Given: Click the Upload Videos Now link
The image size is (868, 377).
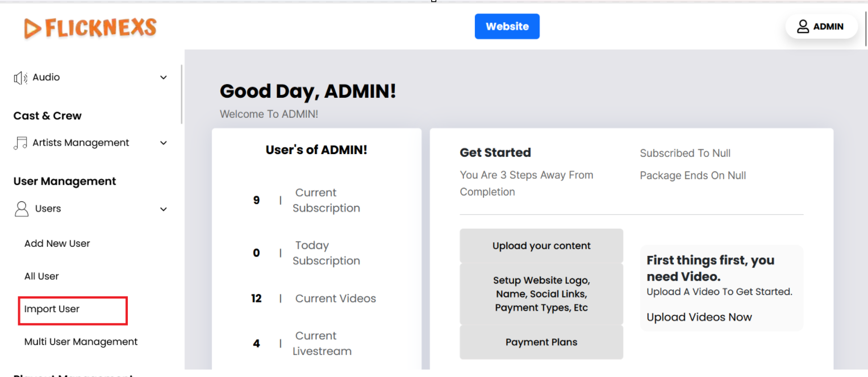Looking at the screenshot, I should [699, 317].
